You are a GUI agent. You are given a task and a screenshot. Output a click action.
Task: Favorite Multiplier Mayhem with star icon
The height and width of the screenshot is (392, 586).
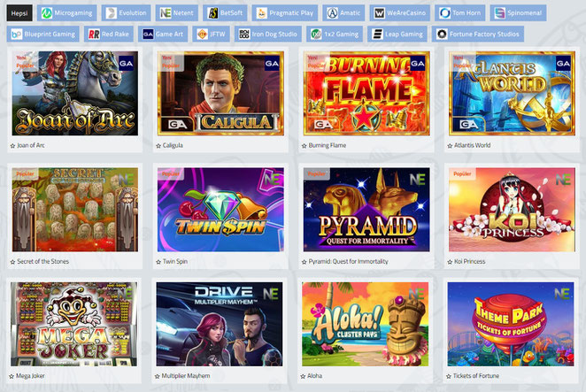tap(158, 376)
